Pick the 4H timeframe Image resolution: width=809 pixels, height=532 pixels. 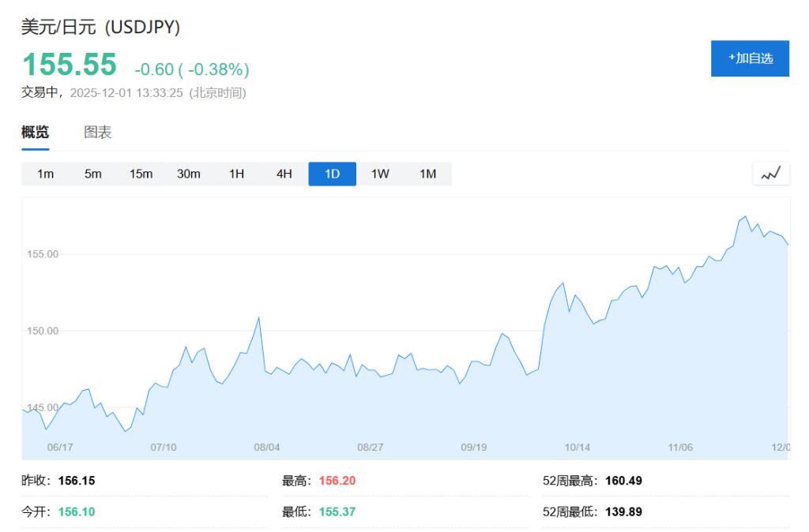[284, 174]
